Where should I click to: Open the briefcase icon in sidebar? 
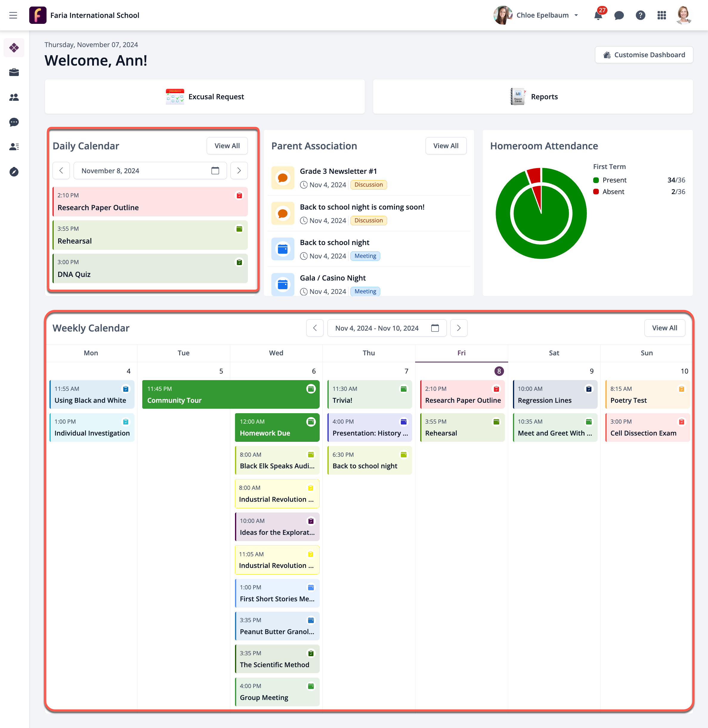pos(14,72)
